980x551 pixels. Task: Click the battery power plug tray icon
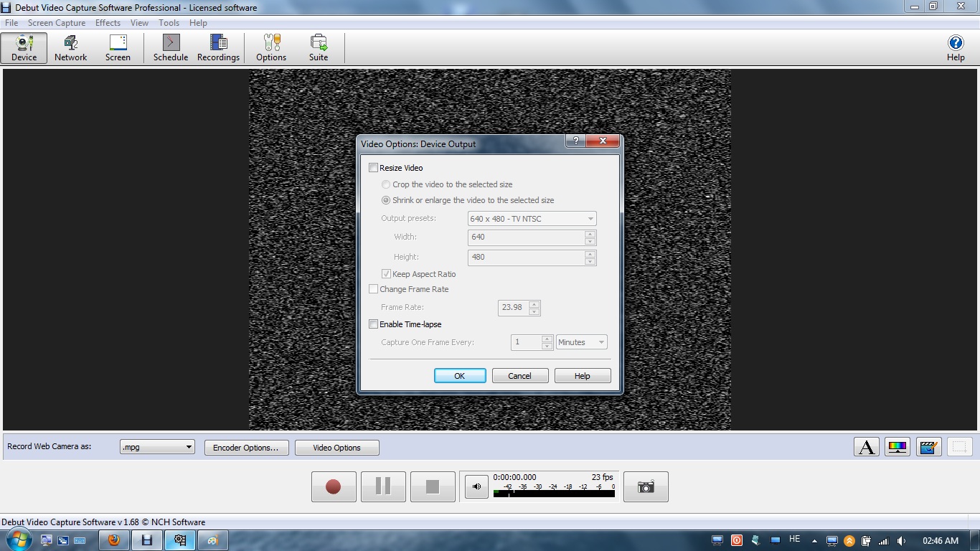pos(867,541)
